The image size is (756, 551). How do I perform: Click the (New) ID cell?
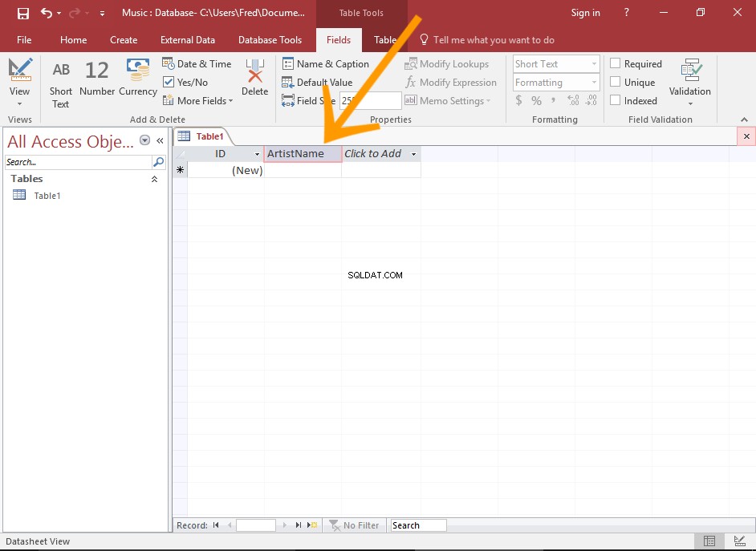click(226, 170)
